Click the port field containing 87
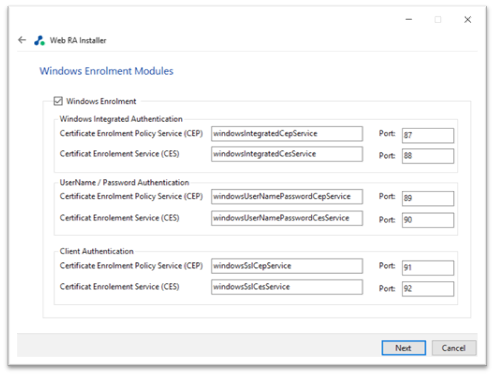The height and width of the screenshot is (376, 495). point(428,135)
